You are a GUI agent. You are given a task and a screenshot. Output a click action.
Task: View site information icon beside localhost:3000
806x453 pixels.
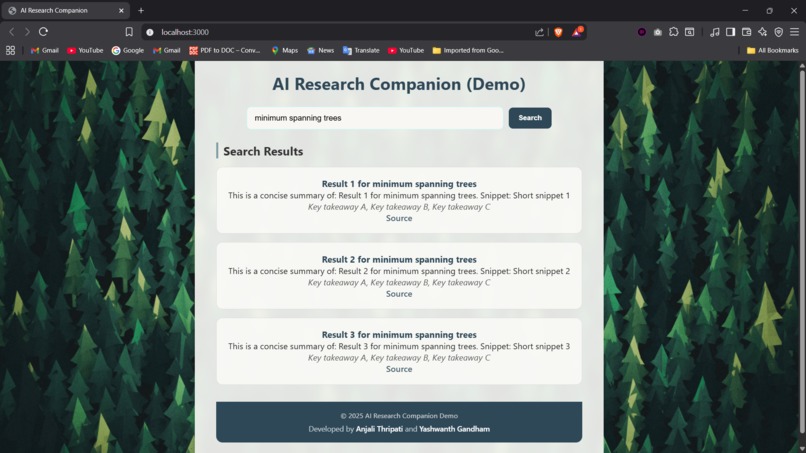tap(150, 32)
